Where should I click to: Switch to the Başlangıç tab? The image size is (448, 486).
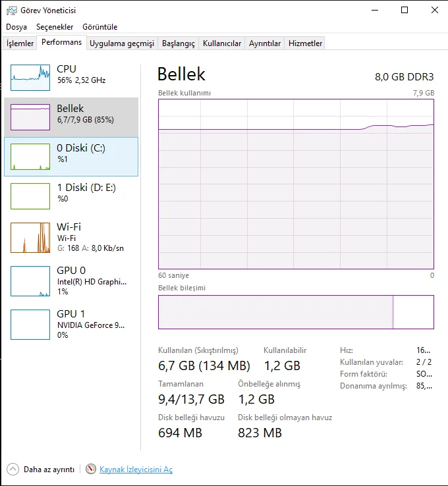pyautogui.click(x=179, y=43)
